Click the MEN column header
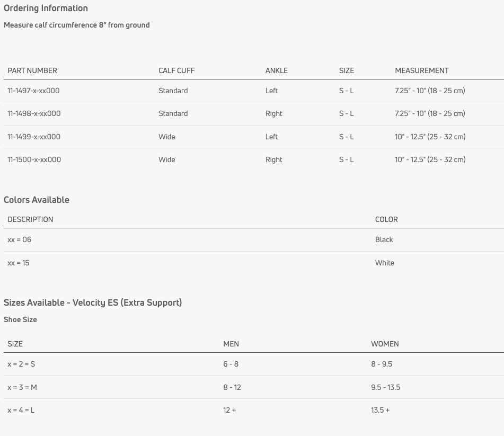This screenshot has width=504, height=436. 231,344
